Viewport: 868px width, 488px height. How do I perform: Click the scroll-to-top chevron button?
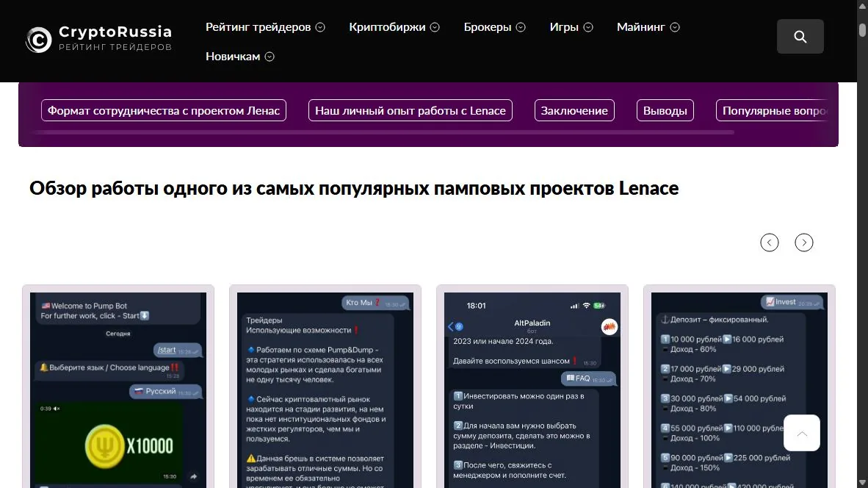point(802,433)
